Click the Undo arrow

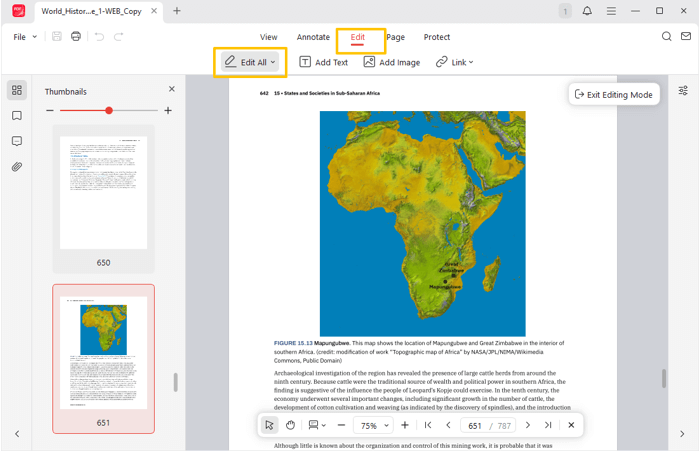coord(99,37)
